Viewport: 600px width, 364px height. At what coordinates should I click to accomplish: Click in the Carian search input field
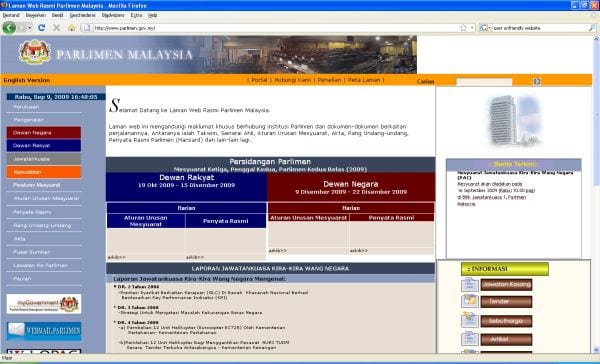(x=484, y=82)
